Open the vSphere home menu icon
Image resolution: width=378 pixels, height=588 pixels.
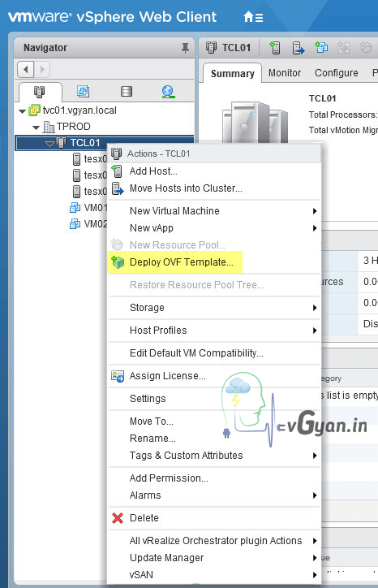click(253, 17)
